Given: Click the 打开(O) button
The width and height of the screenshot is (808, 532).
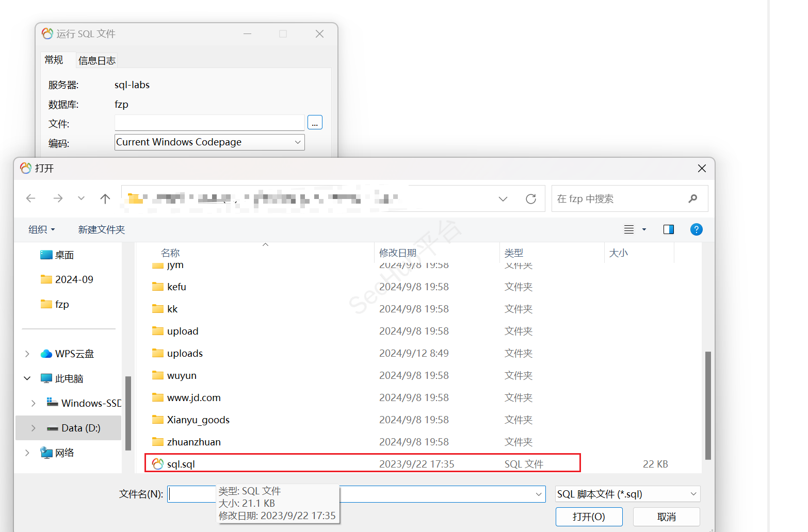Looking at the screenshot, I should click(x=589, y=517).
